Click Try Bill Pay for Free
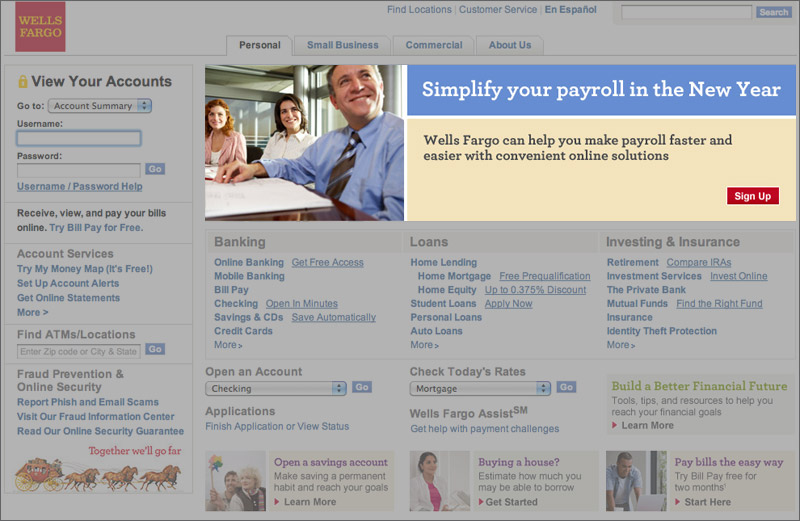Viewport: 800px width, 521px height. [96, 228]
